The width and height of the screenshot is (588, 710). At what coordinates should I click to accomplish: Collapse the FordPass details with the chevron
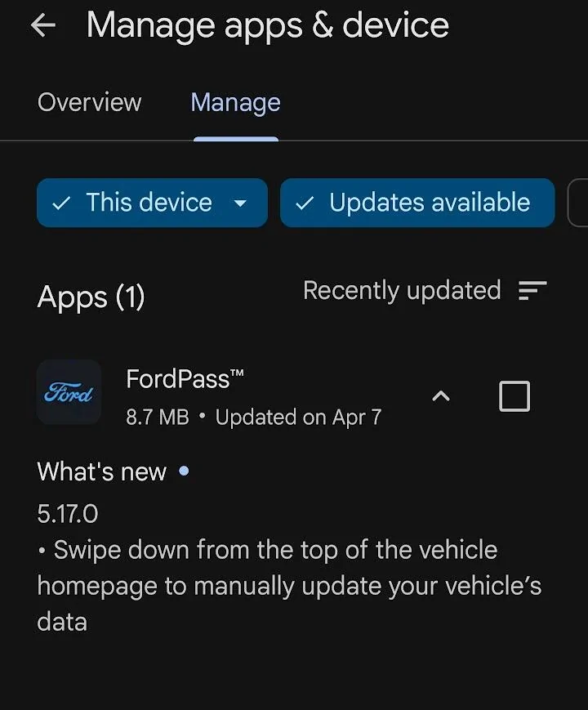click(x=441, y=395)
